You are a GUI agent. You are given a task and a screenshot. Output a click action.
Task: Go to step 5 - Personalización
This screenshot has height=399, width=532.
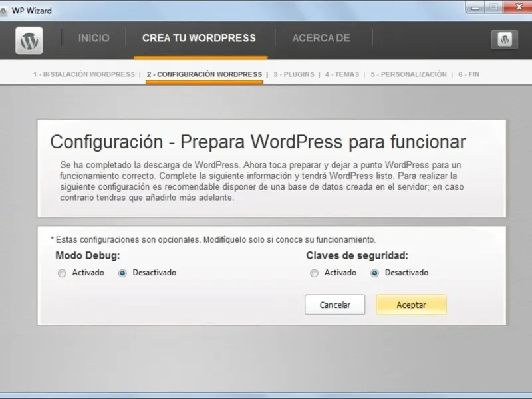408,74
